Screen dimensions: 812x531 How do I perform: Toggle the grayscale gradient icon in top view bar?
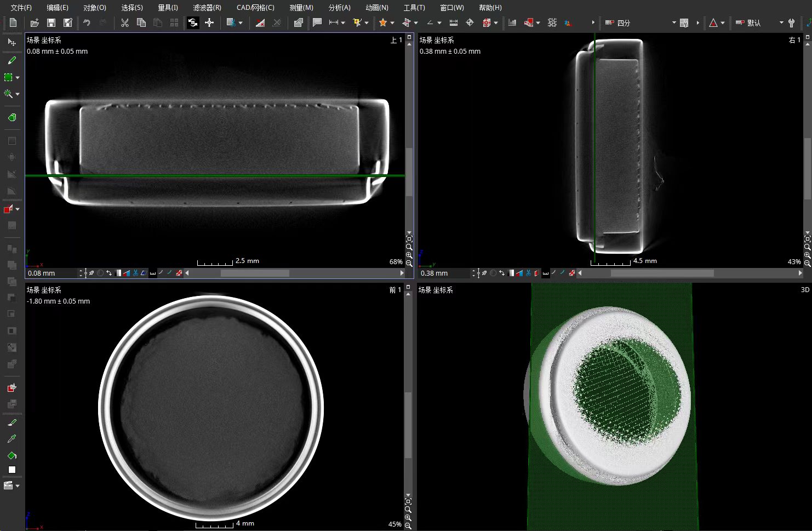click(119, 273)
